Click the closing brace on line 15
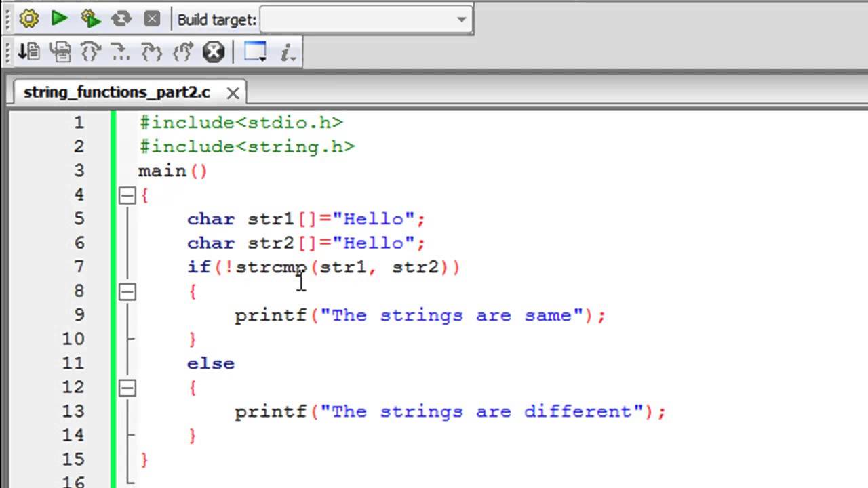The image size is (868, 488). [144, 460]
